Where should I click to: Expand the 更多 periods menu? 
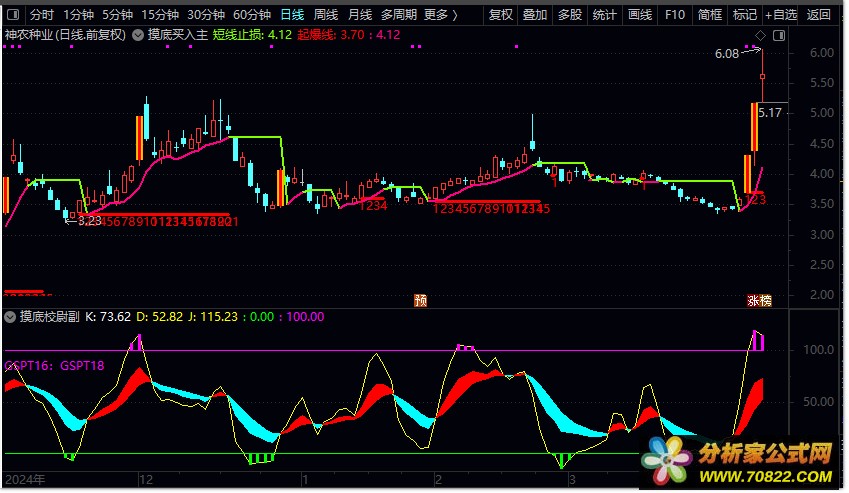point(441,15)
